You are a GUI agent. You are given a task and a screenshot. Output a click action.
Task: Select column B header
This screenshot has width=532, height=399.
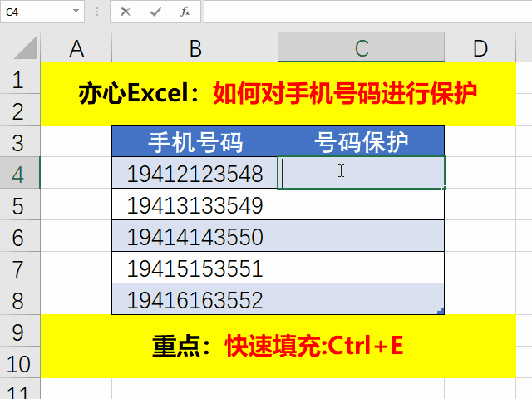[195, 49]
